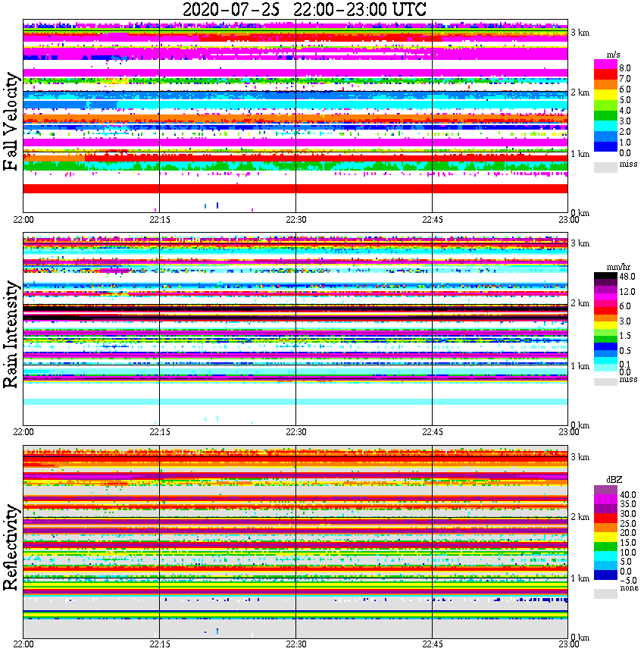
Task: Click the '22:45' tick under Fall Velocity panel
Action: click(433, 220)
